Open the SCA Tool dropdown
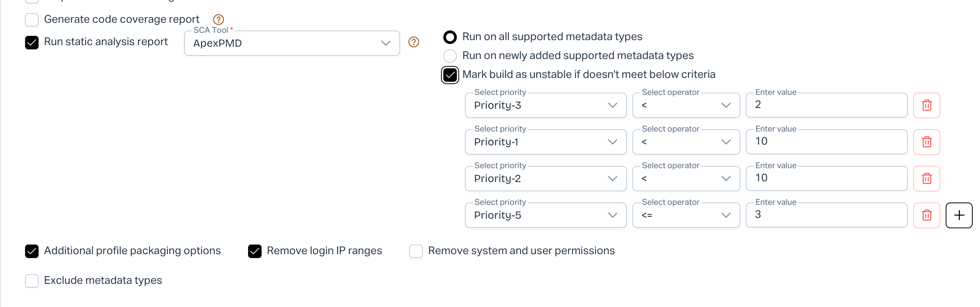This screenshot has height=307, width=980. point(292,43)
